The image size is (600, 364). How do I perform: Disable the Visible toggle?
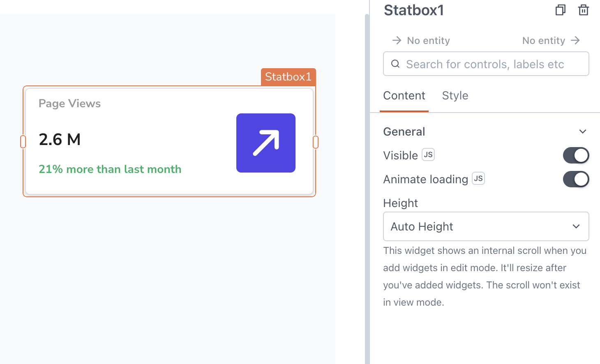(576, 155)
